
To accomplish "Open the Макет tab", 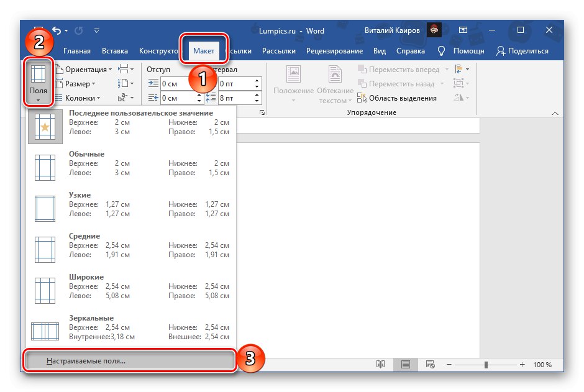I will pos(204,51).
